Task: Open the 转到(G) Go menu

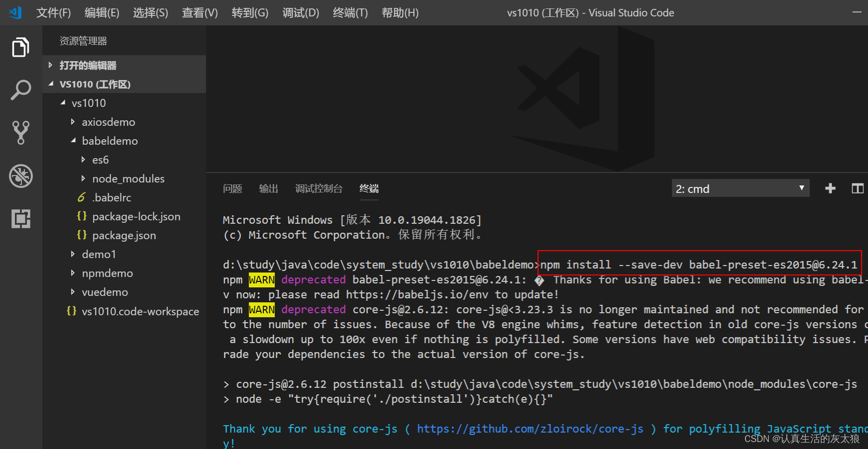Action: pyautogui.click(x=250, y=13)
